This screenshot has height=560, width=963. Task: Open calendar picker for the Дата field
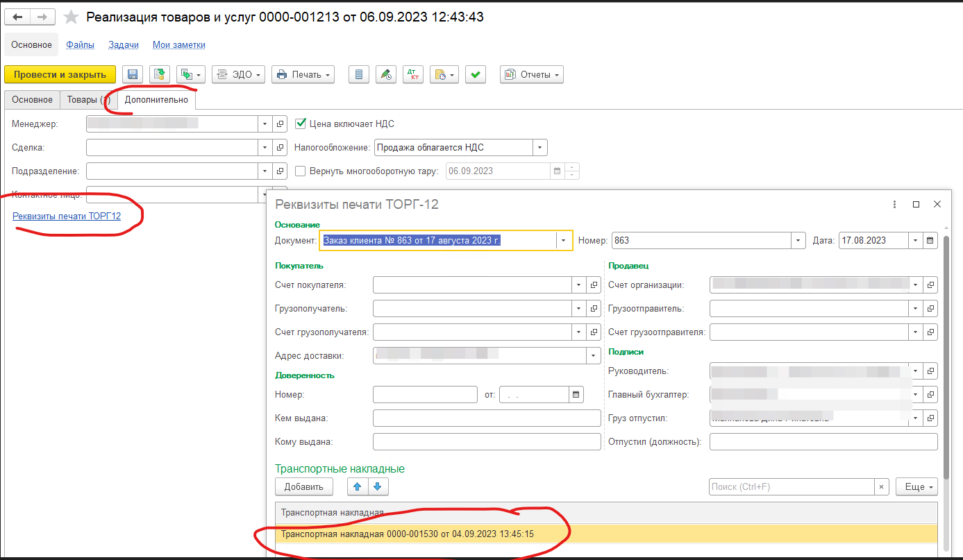(930, 241)
